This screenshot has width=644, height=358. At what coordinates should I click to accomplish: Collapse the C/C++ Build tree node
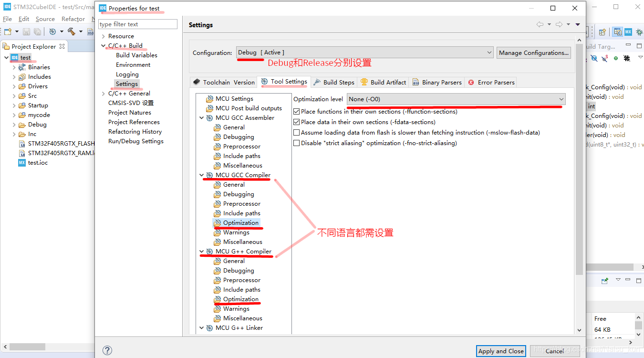103,46
